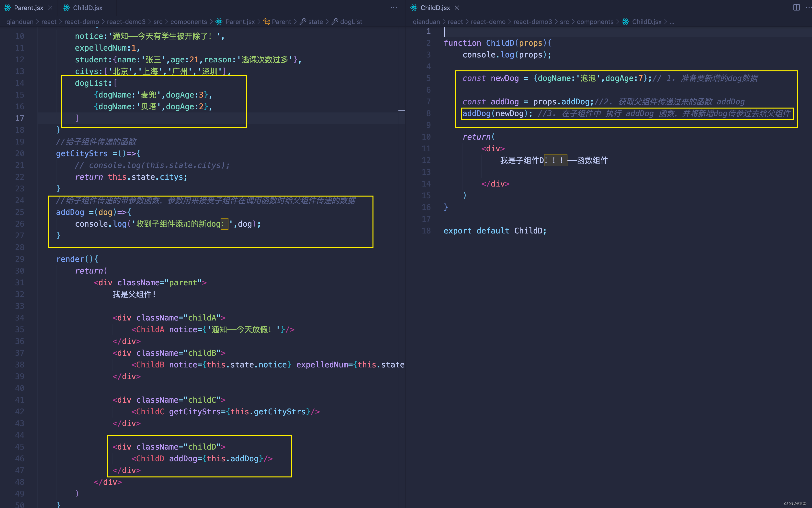The image size is (812, 508).
Task: Click 'react-demo' in the left breadcrumb
Action: [x=82, y=22]
